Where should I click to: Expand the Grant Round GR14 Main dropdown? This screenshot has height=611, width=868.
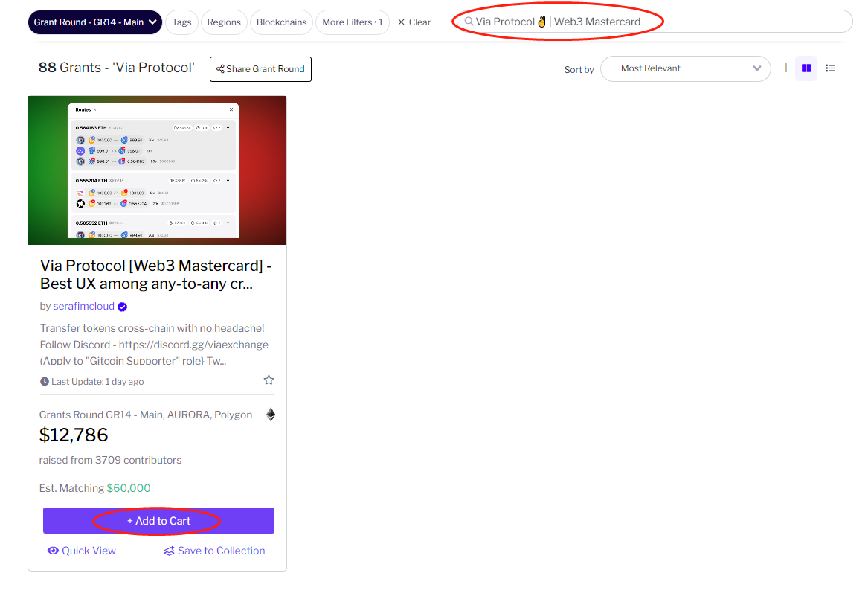(95, 22)
